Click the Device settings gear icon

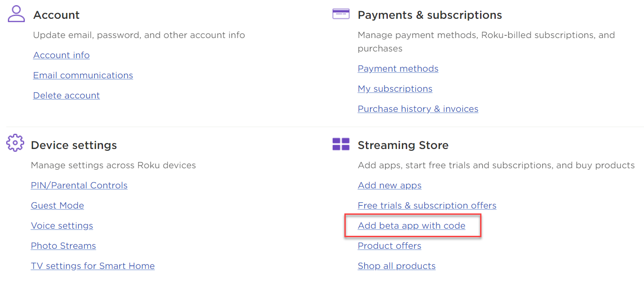click(x=15, y=143)
